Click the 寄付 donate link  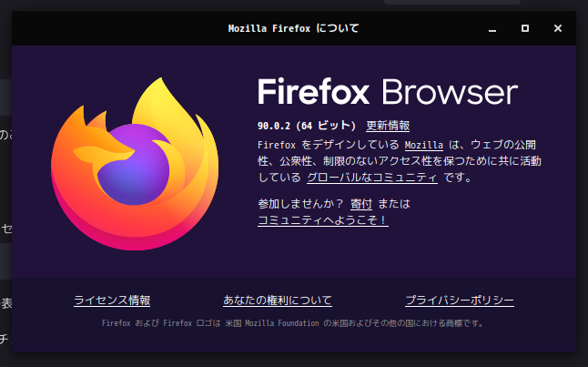(361, 204)
